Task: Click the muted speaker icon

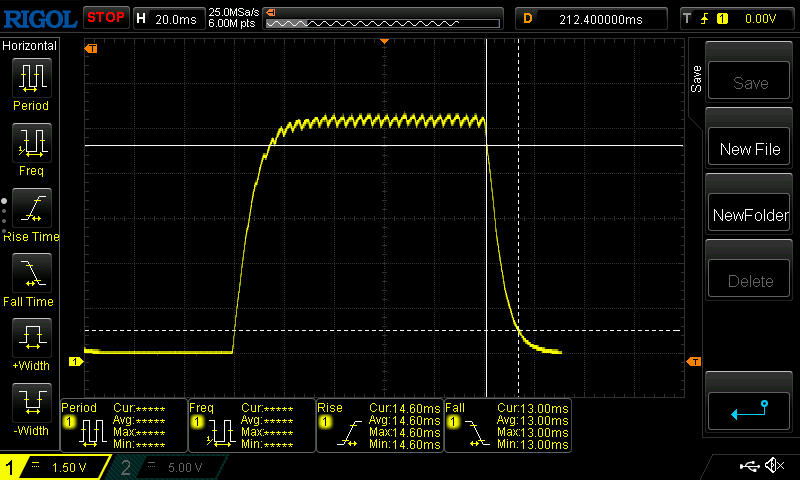Action: (x=773, y=466)
